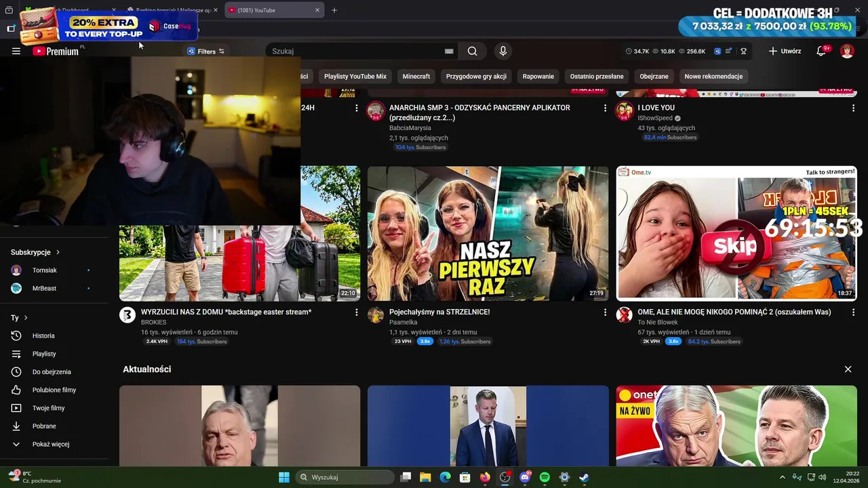Open the Ome.tv Skip video thumbnail
Image resolution: width=868 pixels, height=488 pixels.
click(x=736, y=233)
